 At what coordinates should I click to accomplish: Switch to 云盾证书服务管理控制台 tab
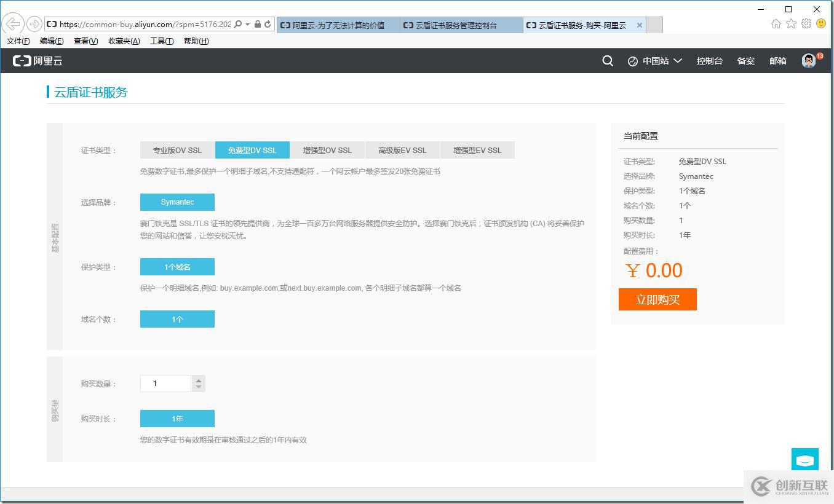tap(461, 25)
